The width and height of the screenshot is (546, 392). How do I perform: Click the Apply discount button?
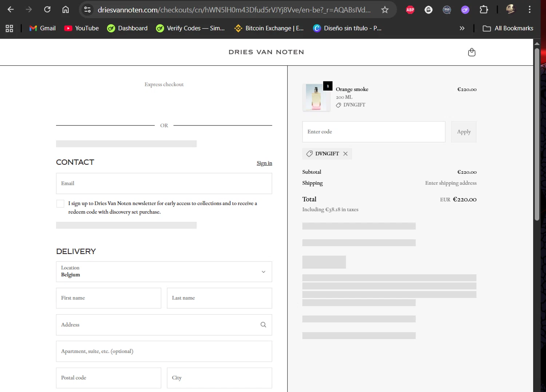point(464,132)
